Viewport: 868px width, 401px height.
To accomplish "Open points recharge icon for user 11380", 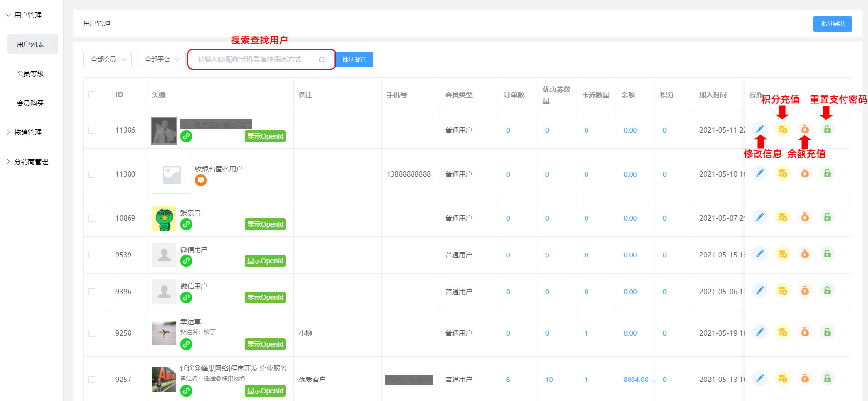I will point(782,173).
